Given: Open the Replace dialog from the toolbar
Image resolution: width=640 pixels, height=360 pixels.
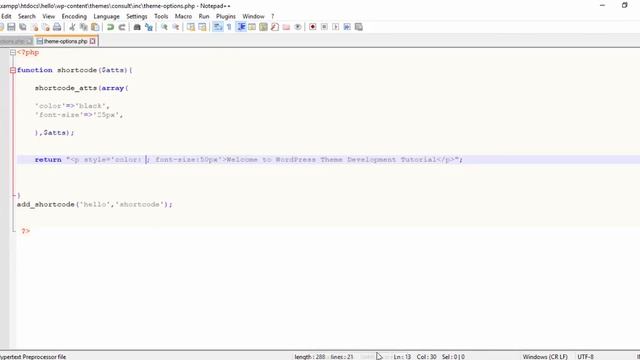Looking at the screenshot, I should tap(149, 27).
